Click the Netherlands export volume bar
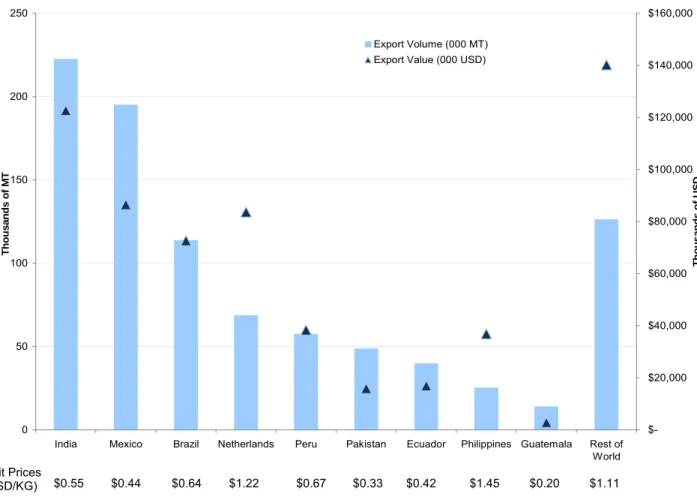Viewport: 697px width, 497px height. point(246,373)
